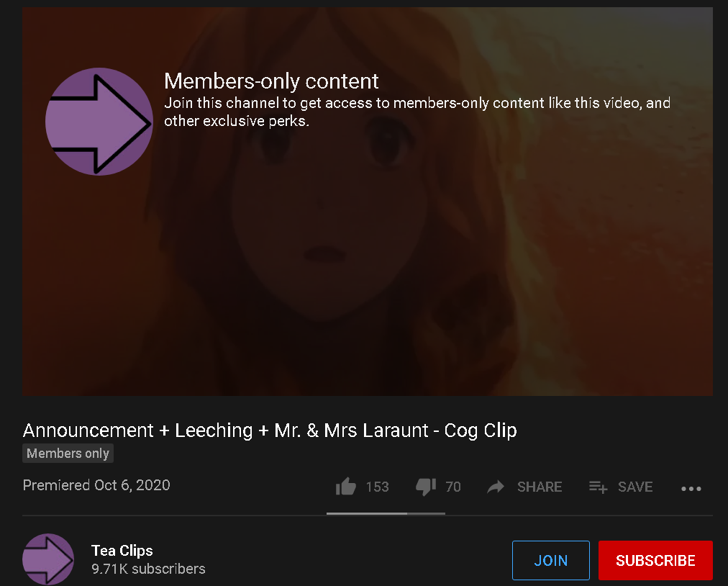Click the Members only badge

point(68,453)
